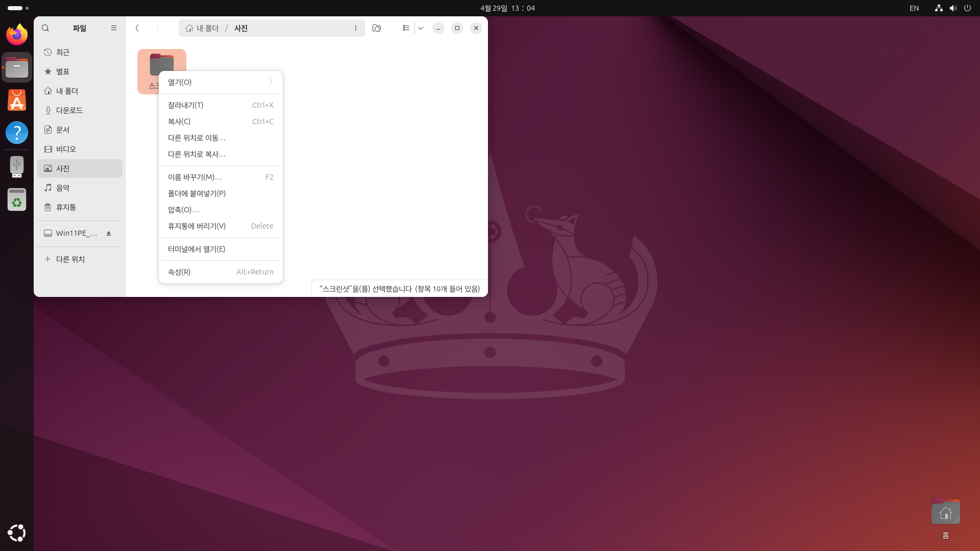
Task: Eject the Win11PE drive
Action: (109, 233)
